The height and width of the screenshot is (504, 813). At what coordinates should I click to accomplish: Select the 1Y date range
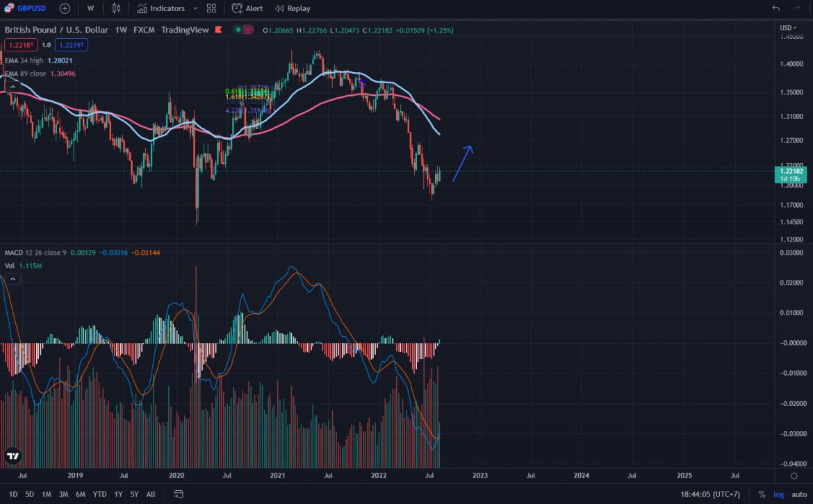[x=117, y=494]
